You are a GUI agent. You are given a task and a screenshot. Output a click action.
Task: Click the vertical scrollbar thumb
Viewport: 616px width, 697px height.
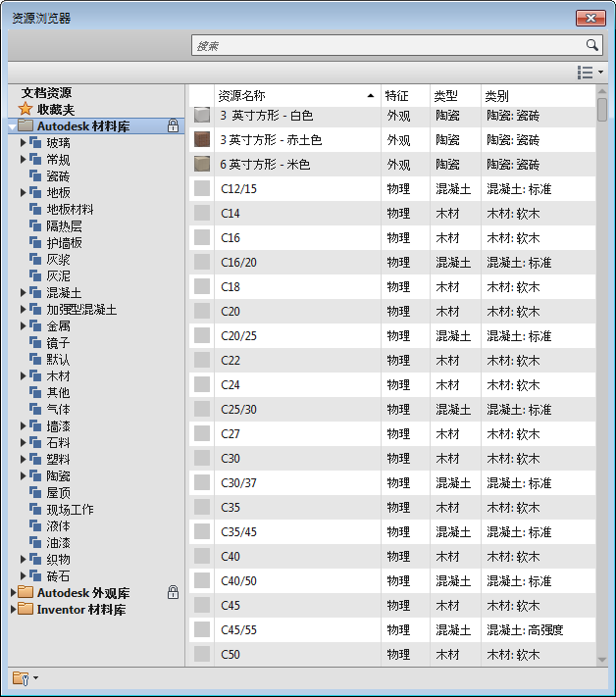point(602,110)
